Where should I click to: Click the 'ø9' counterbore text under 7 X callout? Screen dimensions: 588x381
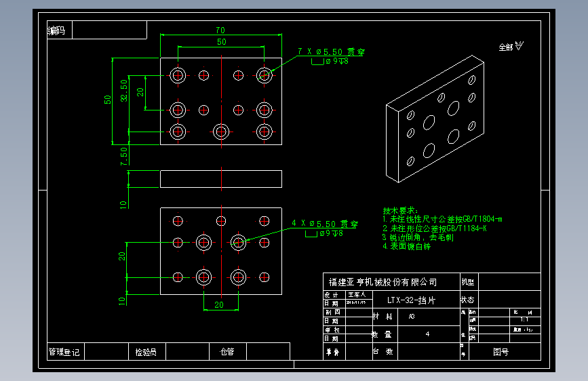(332, 61)
